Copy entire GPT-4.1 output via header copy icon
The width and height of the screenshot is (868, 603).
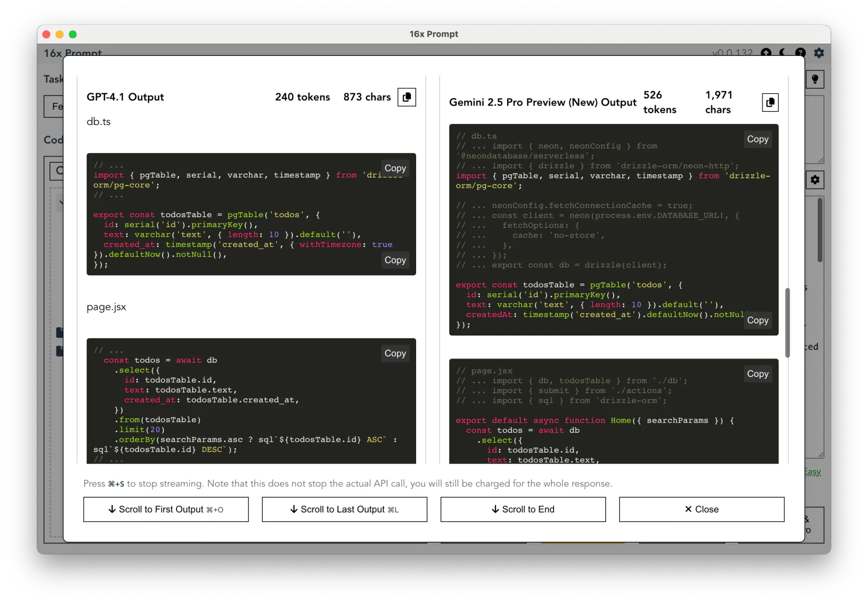[x=407, y=97]
